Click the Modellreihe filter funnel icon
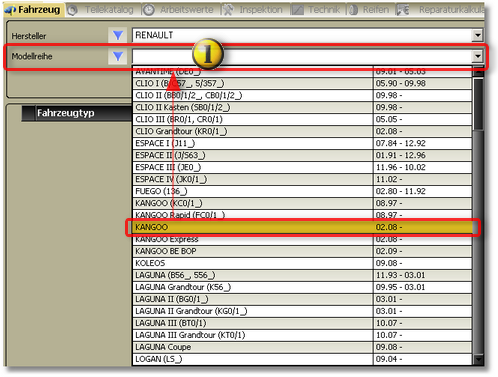This screenshot has width=498, height=377. (118, 56)
